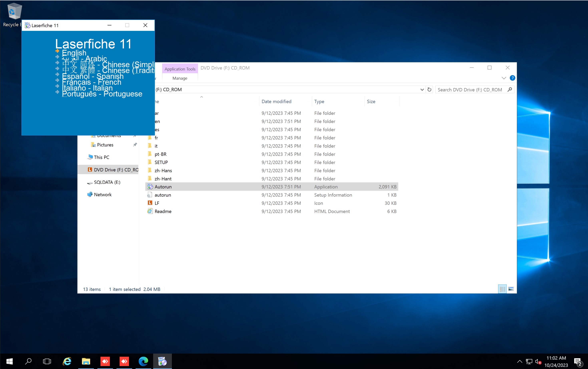Click the blue Help question mark icon
Viewport: 588px width, 369px height.
coord(512,78)
